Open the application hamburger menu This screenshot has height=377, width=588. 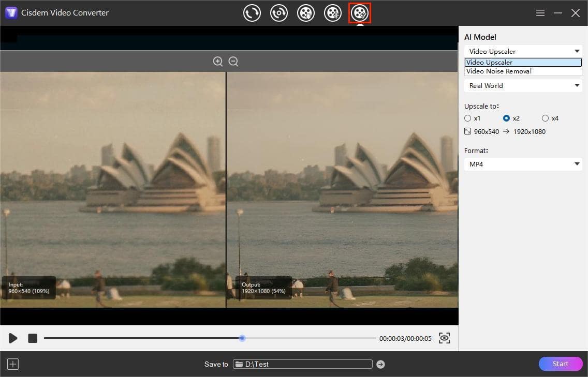tap(540, 12)
